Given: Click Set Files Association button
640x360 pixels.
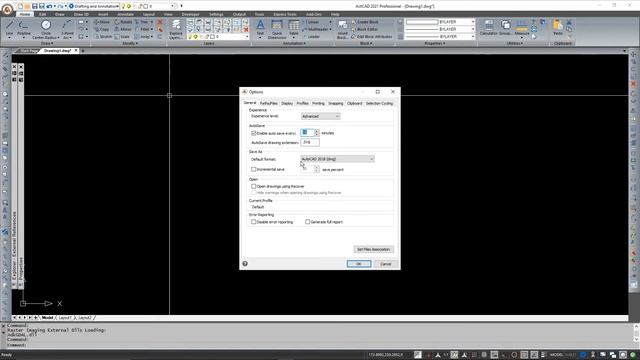Looking at the screenshot, I should point(373,249).
